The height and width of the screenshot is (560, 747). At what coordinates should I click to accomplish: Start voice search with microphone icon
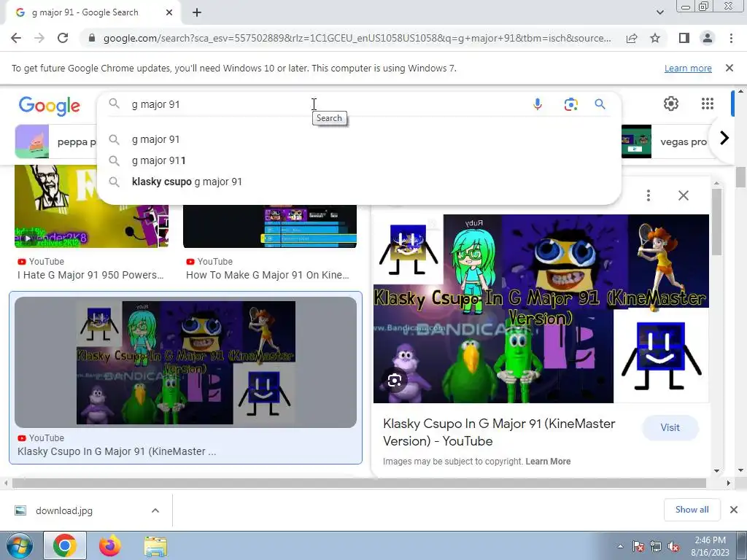538,104
